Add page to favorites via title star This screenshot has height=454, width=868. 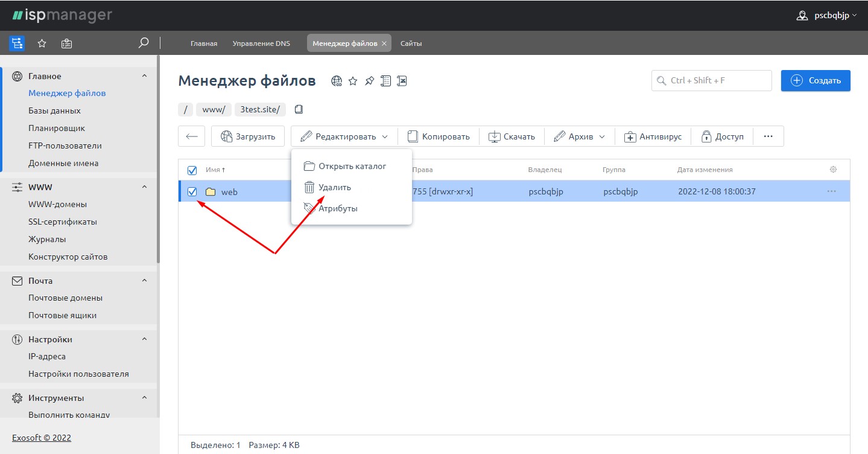click(353, 81)
